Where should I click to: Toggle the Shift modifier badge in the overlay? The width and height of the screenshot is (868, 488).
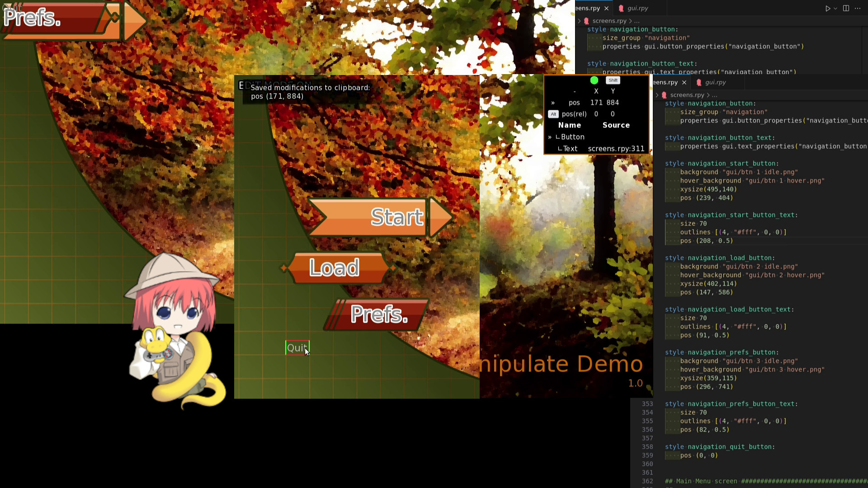coord(613,80)
